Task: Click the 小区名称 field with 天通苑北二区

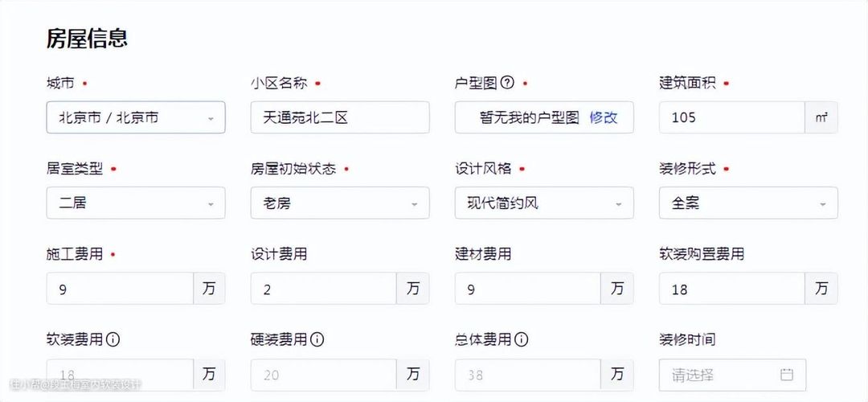Action: click(x=340, y=117)
